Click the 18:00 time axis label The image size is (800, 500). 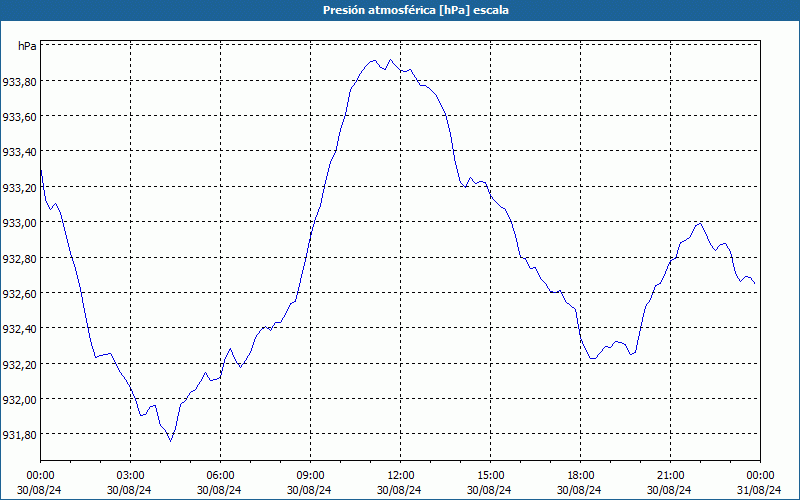tap(581, 475)
